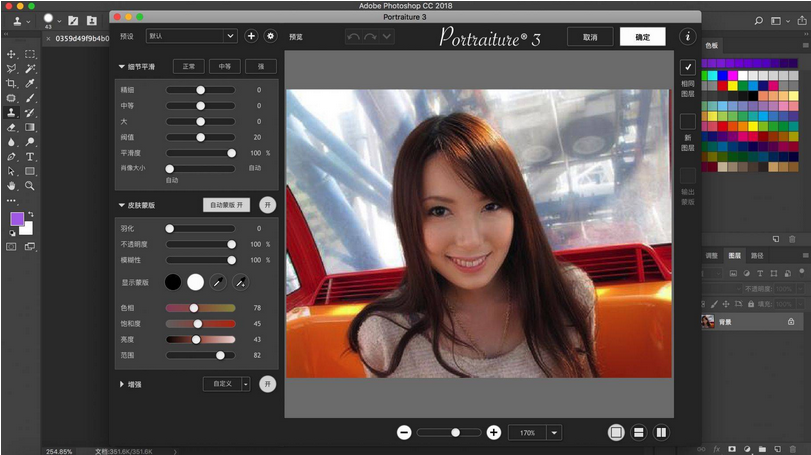Viewport: 811px width, 455px height.
Task: Select the Eyedropper tool in Photoshop toolbar
Action: (30, 83)
